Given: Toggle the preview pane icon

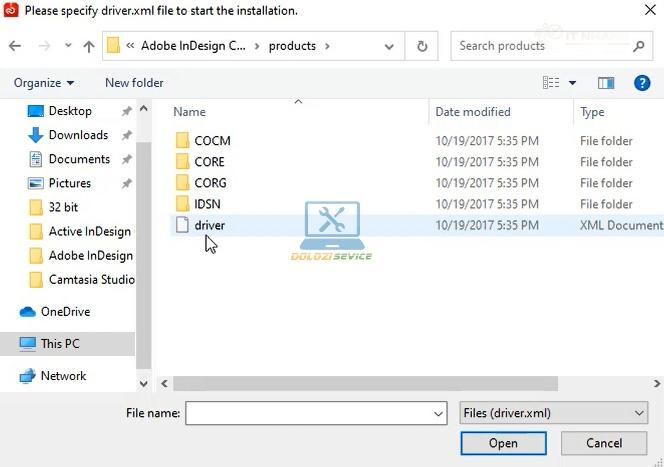Looking at the screenshot, I should [606, 83].
